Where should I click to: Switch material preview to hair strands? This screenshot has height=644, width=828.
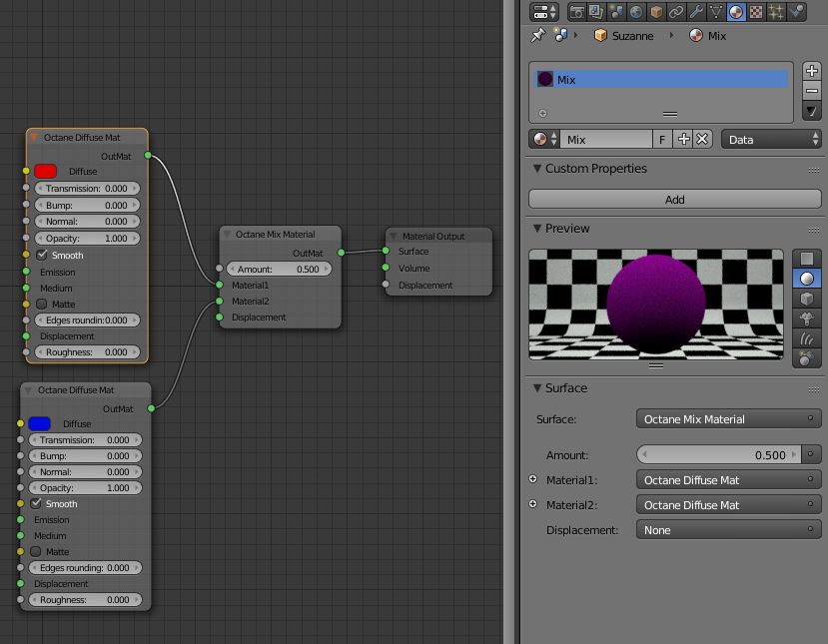point(806,335)
